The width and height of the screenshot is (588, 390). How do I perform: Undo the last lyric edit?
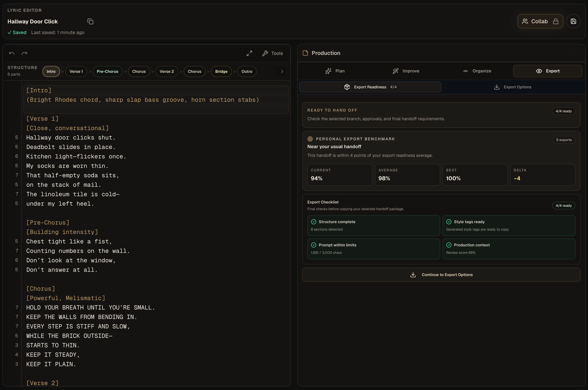coord(12,53)
